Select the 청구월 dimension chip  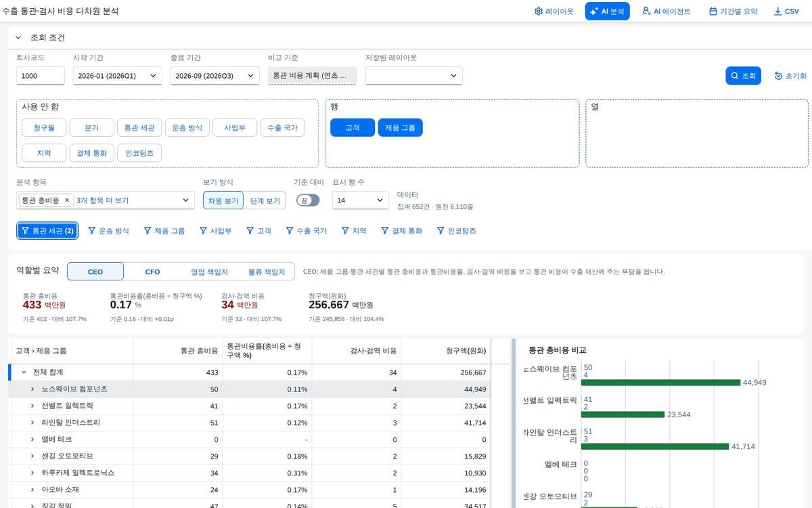44,127
